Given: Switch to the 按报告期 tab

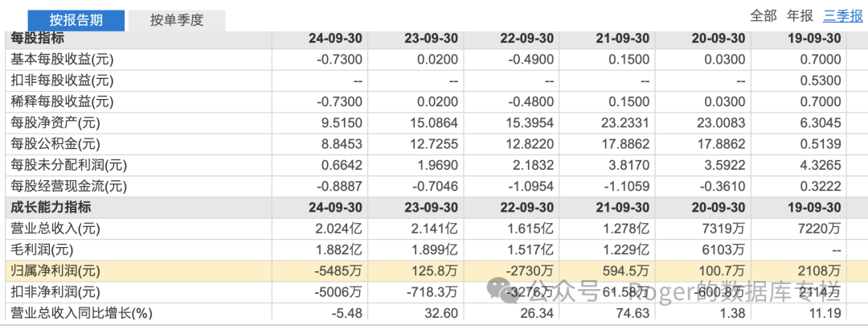Looking at the screenshot, I should pyautogui.click(x=76, y=20).
